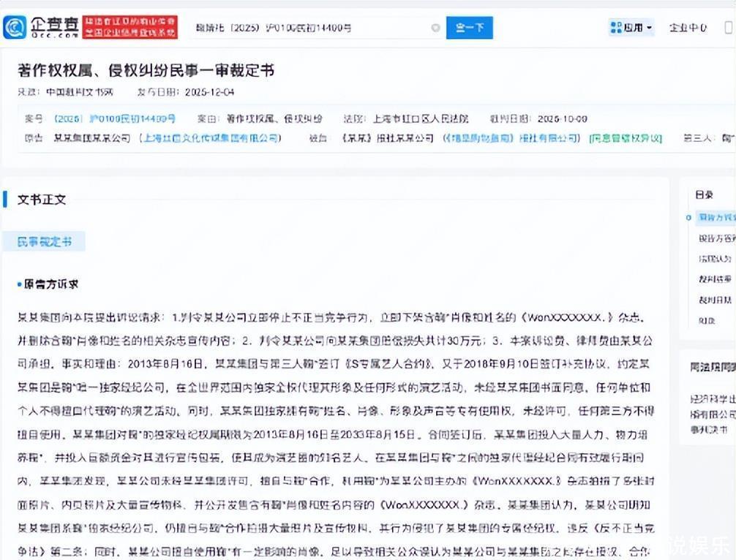Go to 裁判结果 section from contents

point(713,279)
